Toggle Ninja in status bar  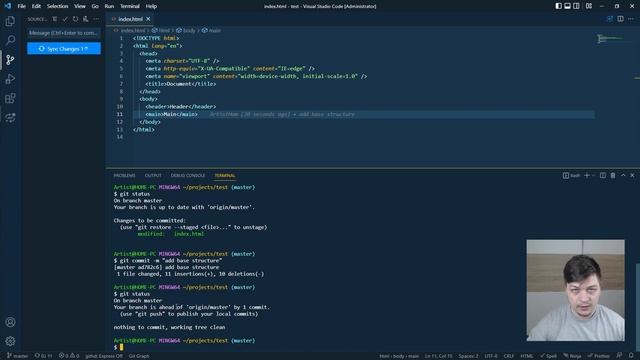572,356
